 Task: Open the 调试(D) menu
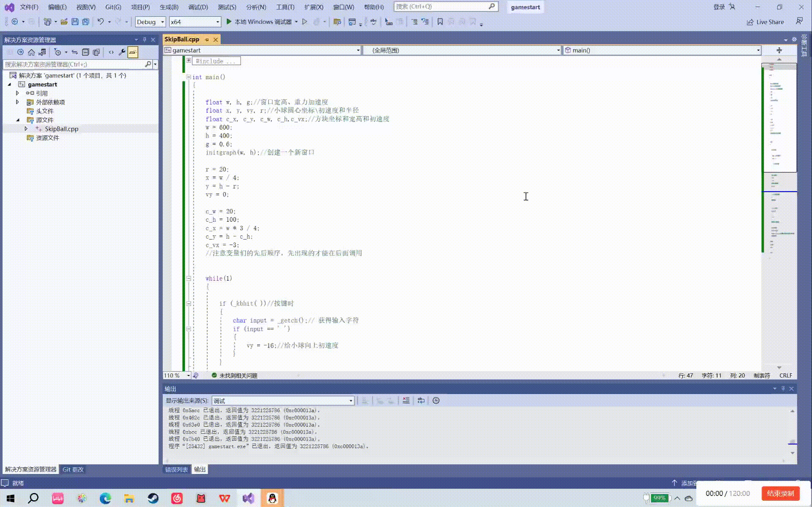[198, 7]
